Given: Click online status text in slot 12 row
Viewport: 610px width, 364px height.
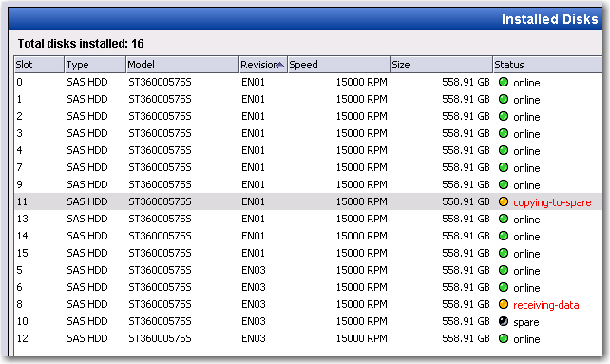Looking at the screenshot, I should [x=526, y=339].
